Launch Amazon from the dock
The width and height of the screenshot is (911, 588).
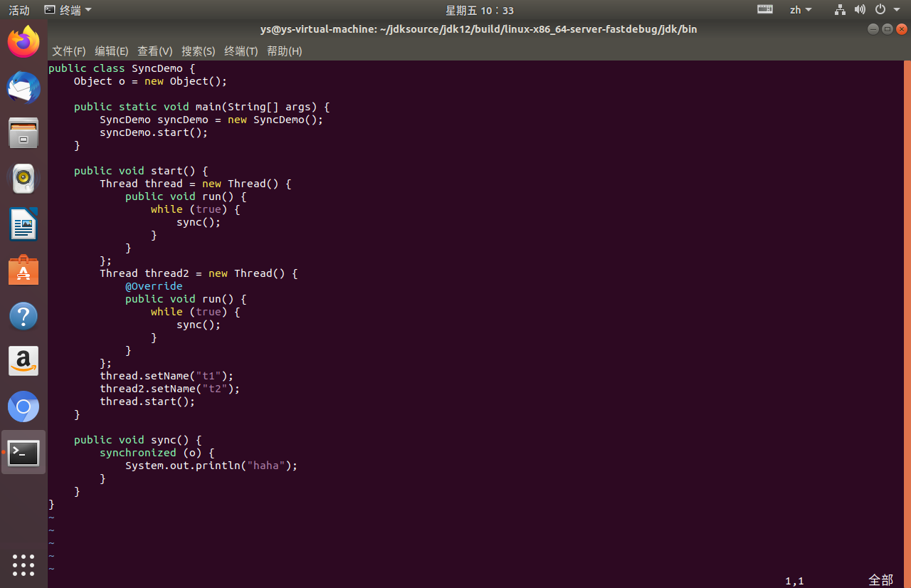23,362
